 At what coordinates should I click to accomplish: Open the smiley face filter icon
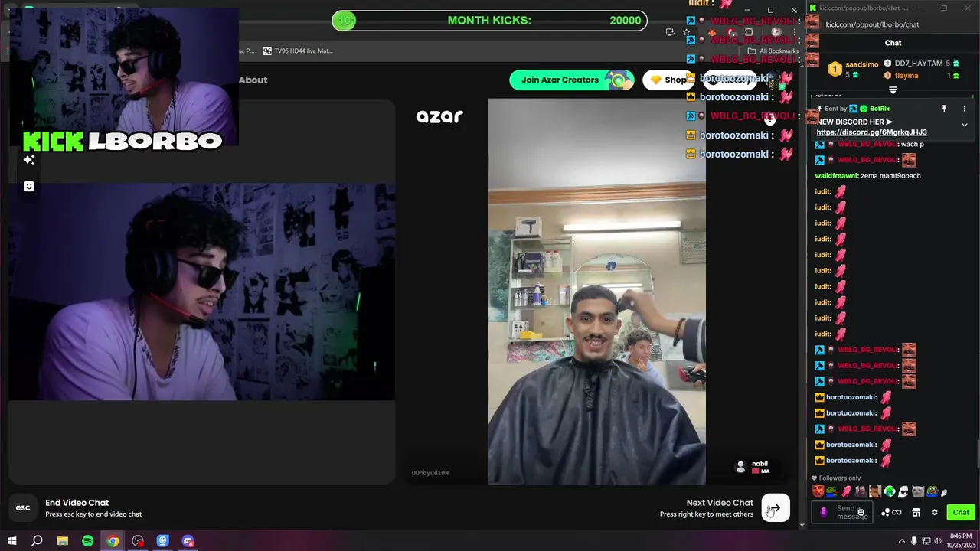29,186
